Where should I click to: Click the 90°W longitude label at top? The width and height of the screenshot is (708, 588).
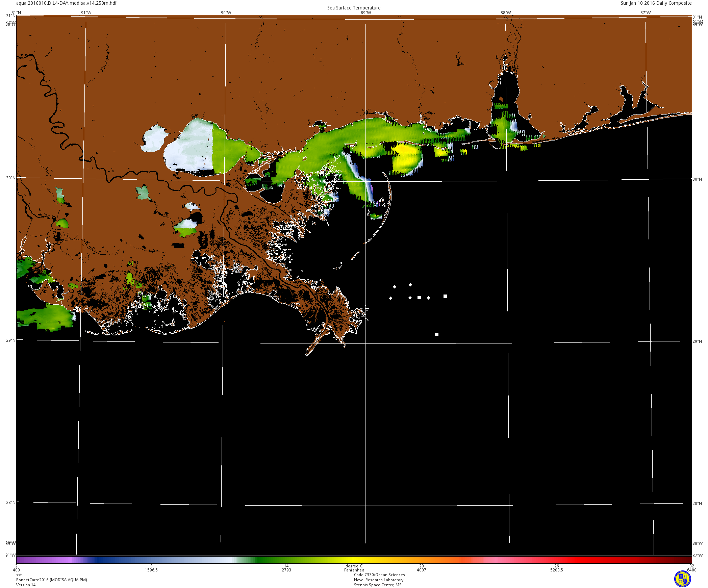(226, 13)
